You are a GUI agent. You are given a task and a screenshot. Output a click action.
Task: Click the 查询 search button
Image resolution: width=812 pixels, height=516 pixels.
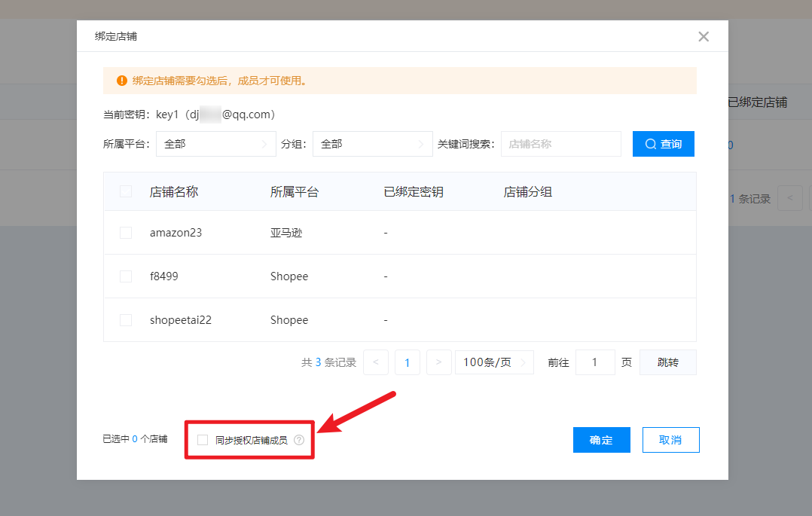(663, 144)
